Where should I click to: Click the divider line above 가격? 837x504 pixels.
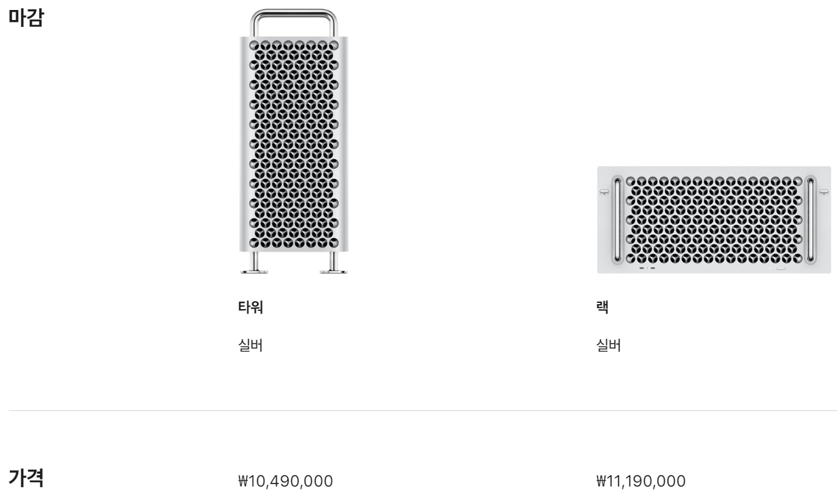pos(422,410)
